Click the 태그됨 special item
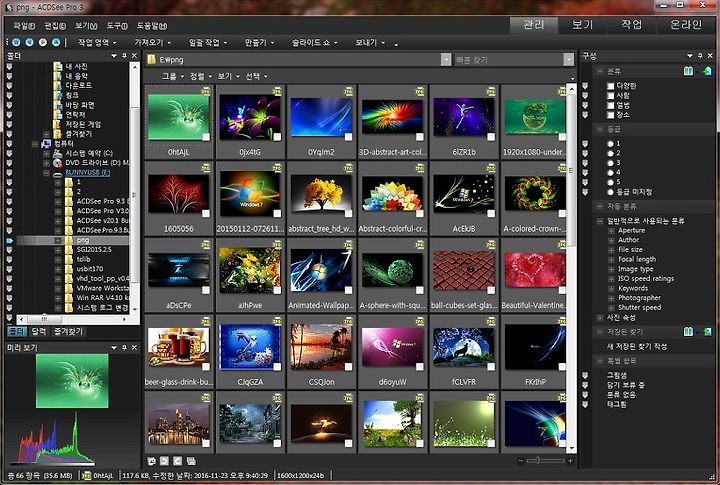 tap(616, 404)
